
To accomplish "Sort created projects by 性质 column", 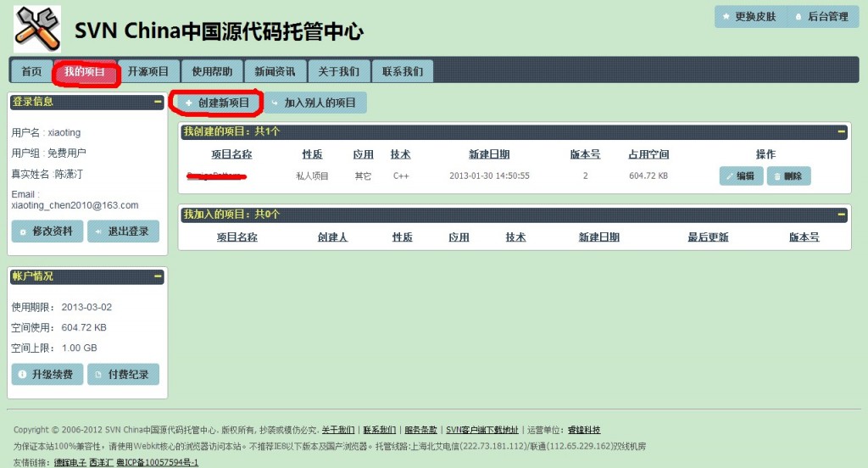I will pos(312,154).
